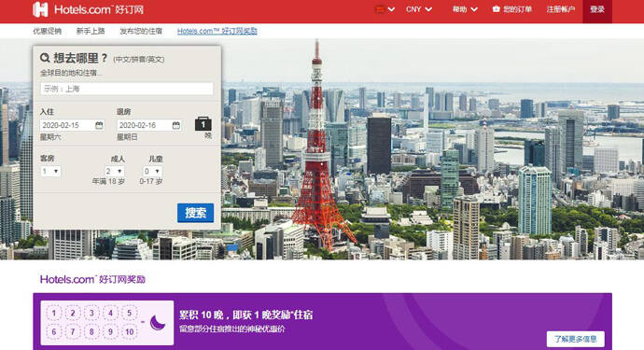This screenshot has height=350, width=644.
Task: Open the 成人 adults count dropdown
Action: [x=114, y=172]
